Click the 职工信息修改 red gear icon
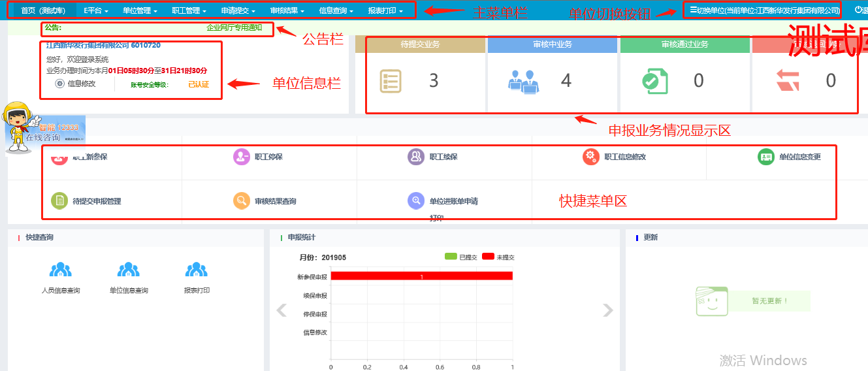The width and height of the screenshot is (868, 371). (591, 157)
